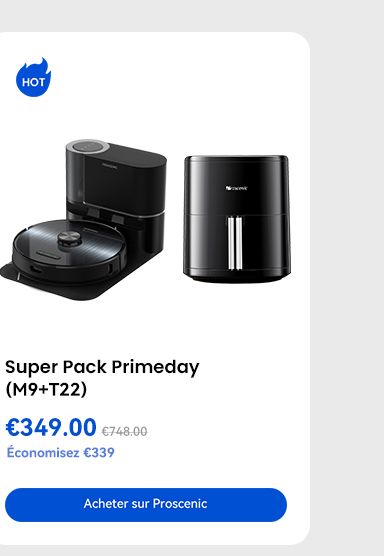Image resolution: width=384 pixels, height=556 pixels.
Task: Click the green light strip on the robot vacuum
Action: coord(48,254)
